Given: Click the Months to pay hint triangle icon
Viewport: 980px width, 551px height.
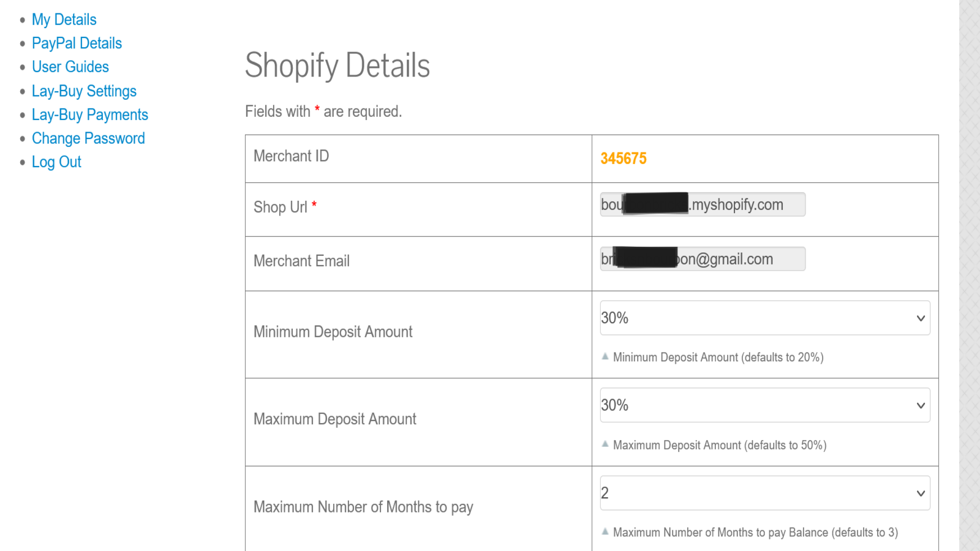Looking at the screenshot, I should 605,531.
